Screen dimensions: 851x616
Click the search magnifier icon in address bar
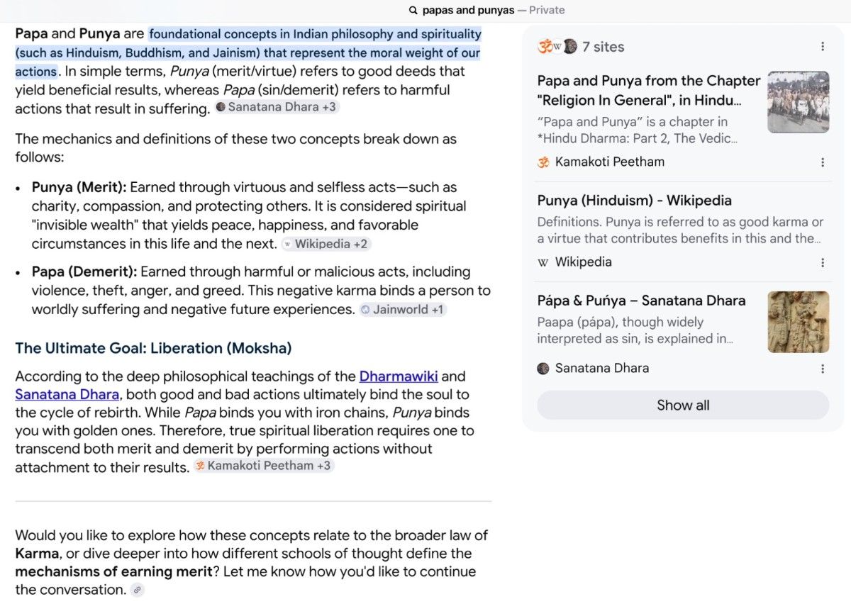tap(413, 10)
